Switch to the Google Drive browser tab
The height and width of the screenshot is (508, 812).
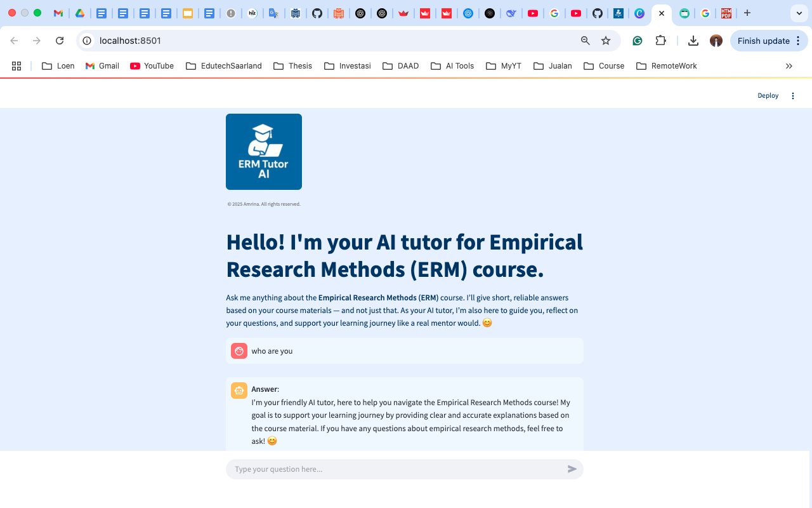coord(80,13)
